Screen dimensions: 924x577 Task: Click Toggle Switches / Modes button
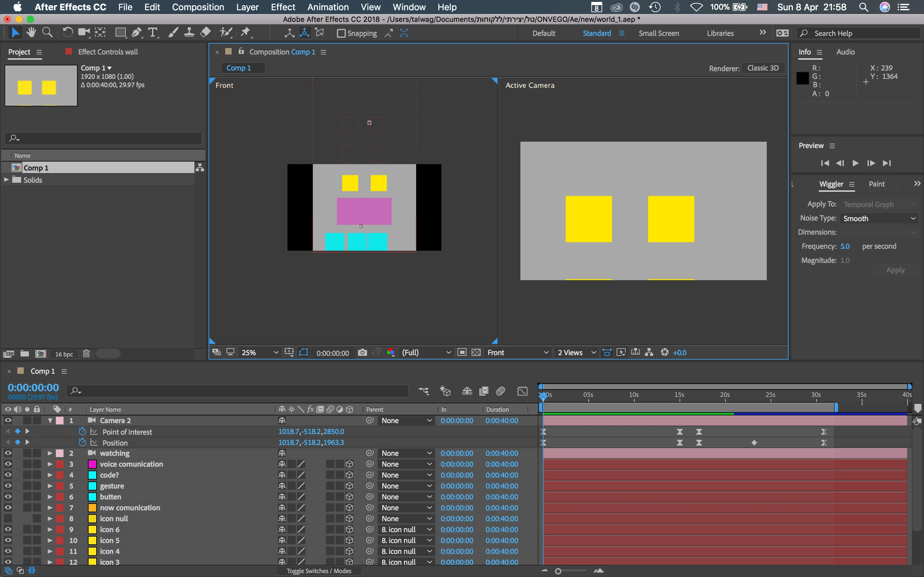tap(319, 571)
